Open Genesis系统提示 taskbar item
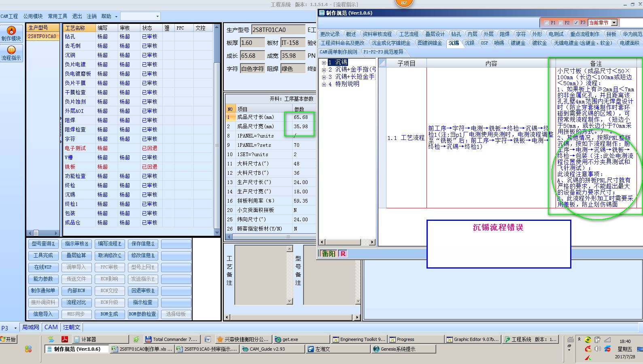The image size is (643, 364). point(403,349)
